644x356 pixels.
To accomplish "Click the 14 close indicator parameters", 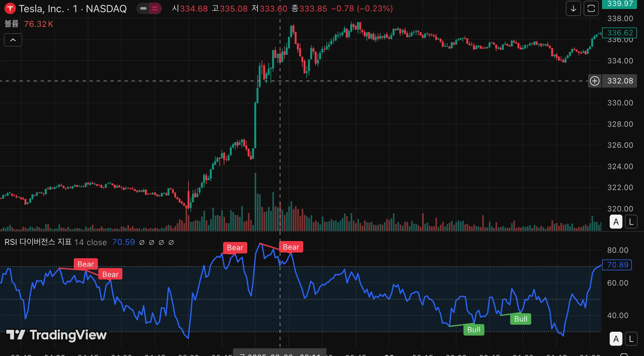I will (x=91, y=242).
